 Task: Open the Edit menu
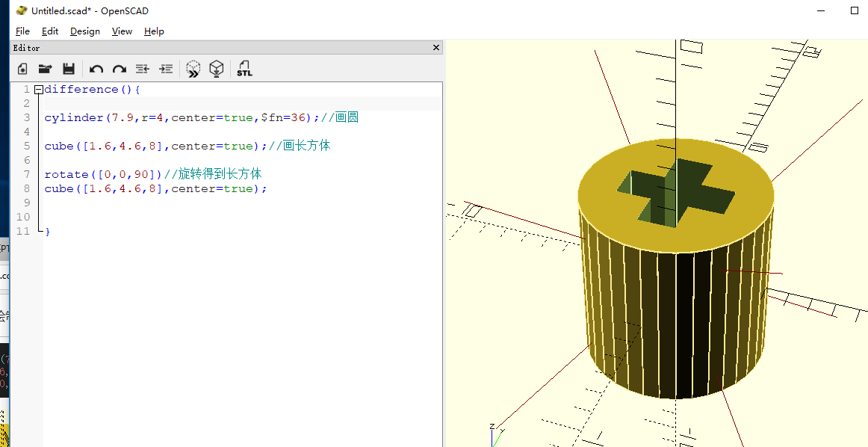[50, 31]
